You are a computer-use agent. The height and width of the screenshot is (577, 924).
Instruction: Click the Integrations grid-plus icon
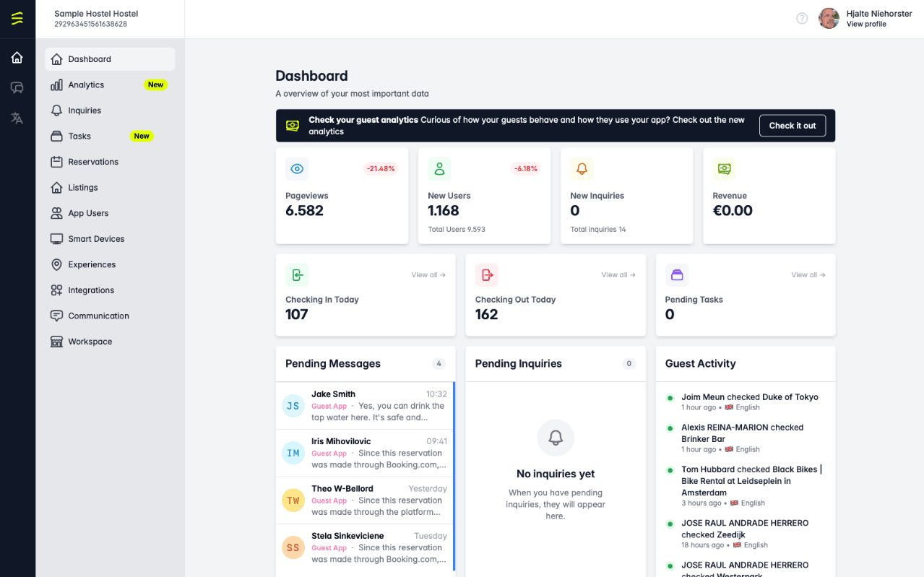(56, 290)
